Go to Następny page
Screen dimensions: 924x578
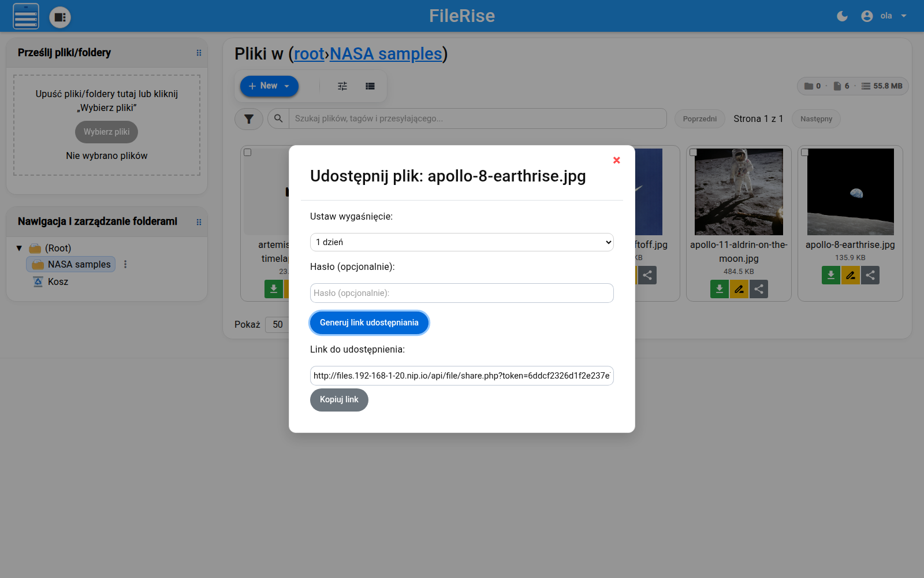coord(816,119)
